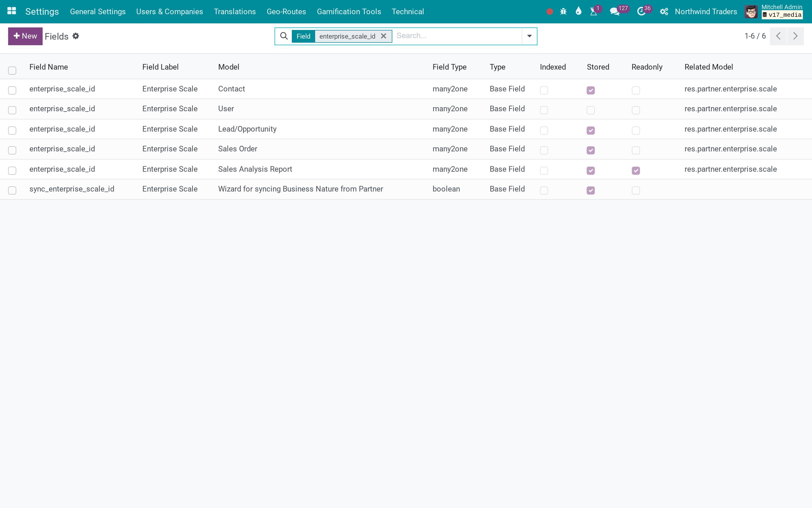
Task: Click Mitchell Admin's avatar picture
Action: pyautogui.click(x=751, y=12)
